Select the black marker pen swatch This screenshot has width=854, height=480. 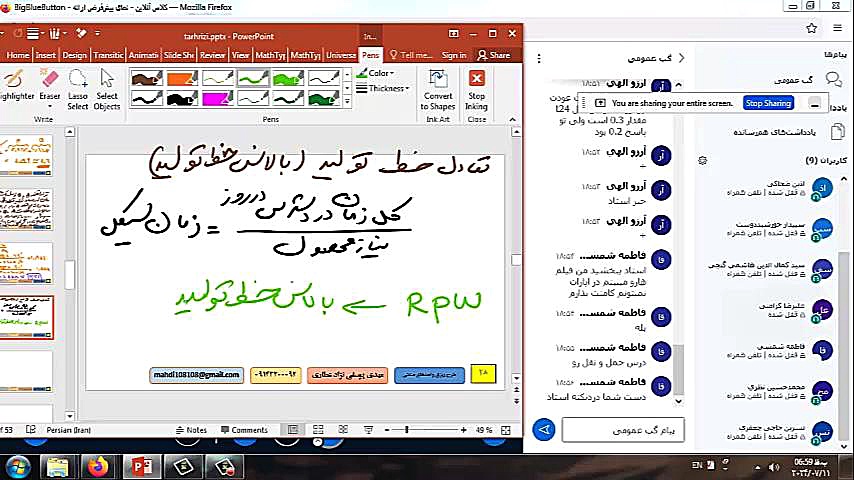(182, 99)
